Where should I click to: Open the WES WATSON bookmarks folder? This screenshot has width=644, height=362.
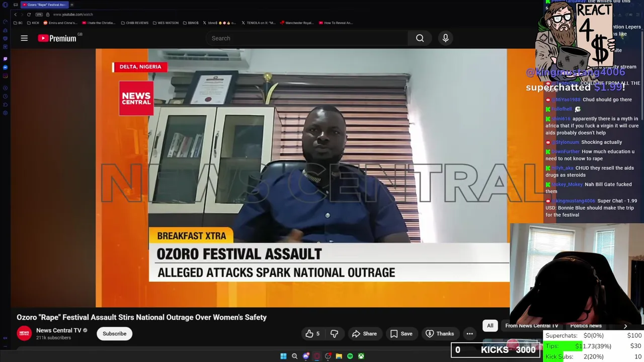pyautogui.click(x=166, y=23)
